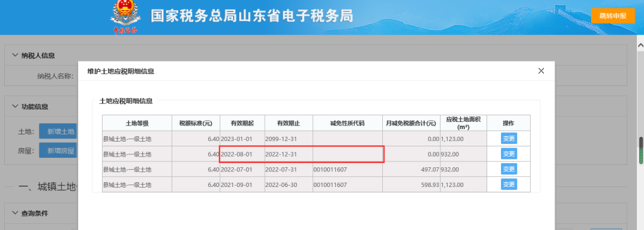Image resolution: width=644 pixels, height=230 pixels.
Task: Collapse the 查询条件 section chevron
Action: coord(15,213)
